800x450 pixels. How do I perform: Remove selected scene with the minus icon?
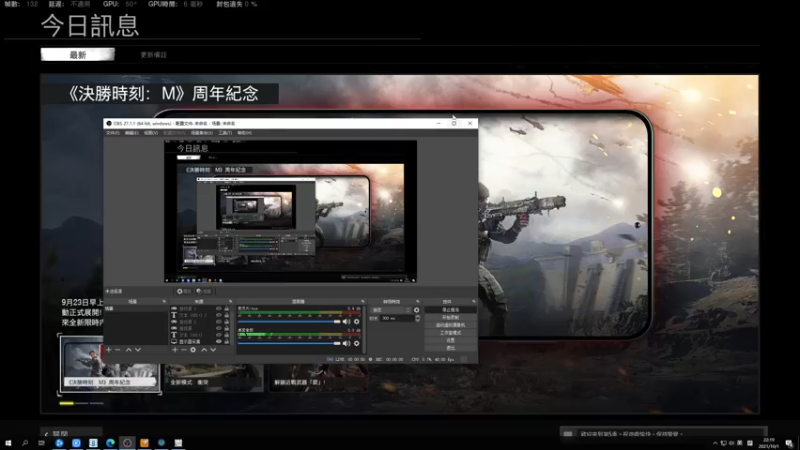click(118, 350)
